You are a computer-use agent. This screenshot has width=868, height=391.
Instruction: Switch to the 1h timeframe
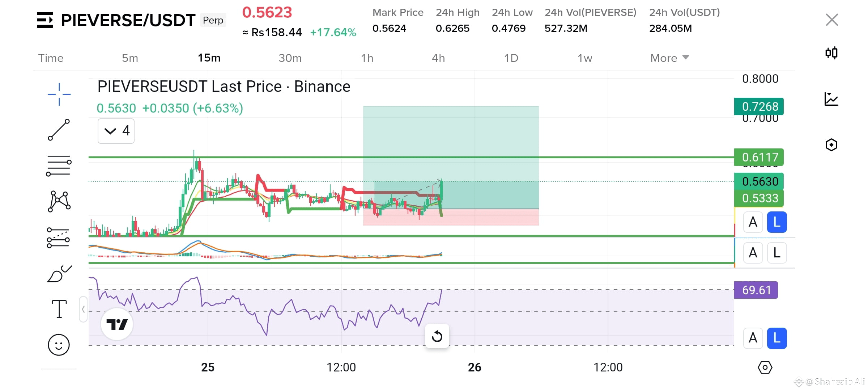pos(367,58)
